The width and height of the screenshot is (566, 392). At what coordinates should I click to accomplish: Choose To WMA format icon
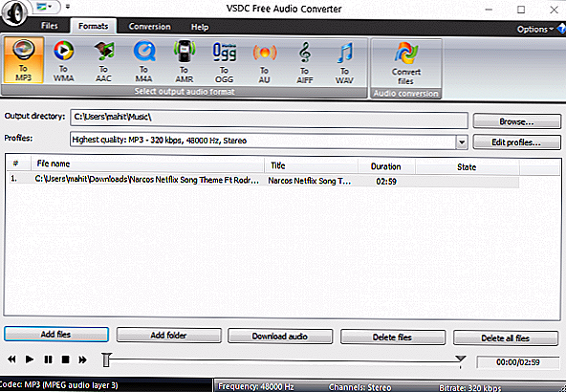[x=63, y=60]
